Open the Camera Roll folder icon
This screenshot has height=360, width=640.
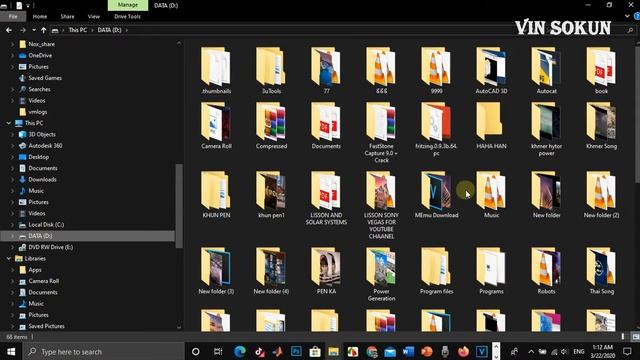(216, 121)
